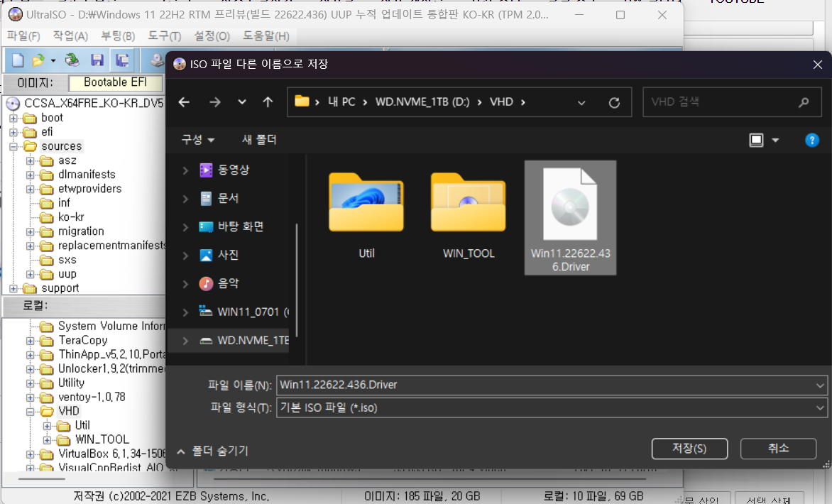Go back in the save dialog
The width and height of the screenshot is (832, 504).
point(184,102)
